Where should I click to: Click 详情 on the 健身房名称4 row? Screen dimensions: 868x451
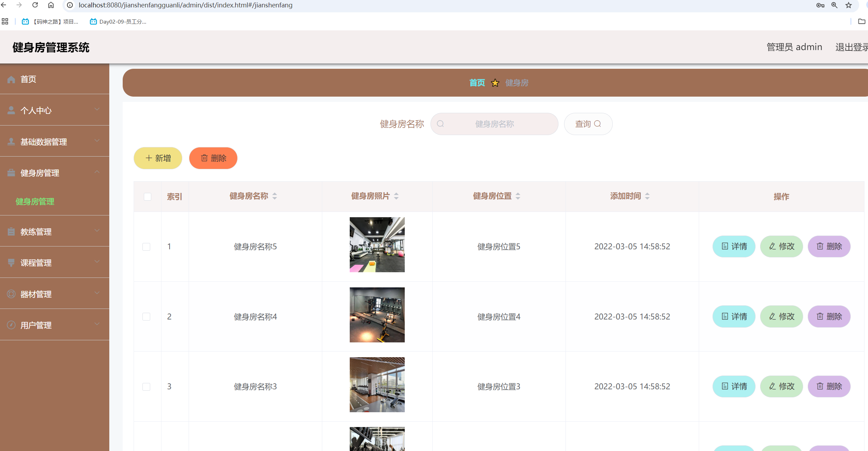[x=734, y=316]
